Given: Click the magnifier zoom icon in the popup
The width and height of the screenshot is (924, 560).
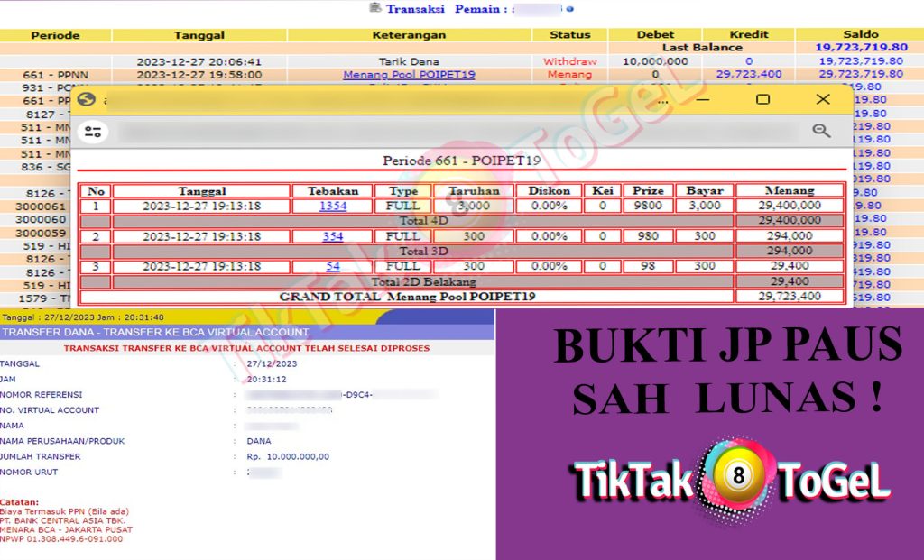Looking at the screenshot, I should (x=821, y=131).
